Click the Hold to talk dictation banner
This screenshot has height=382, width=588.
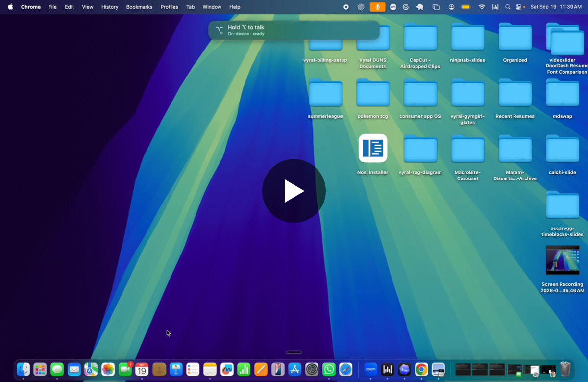294,30
